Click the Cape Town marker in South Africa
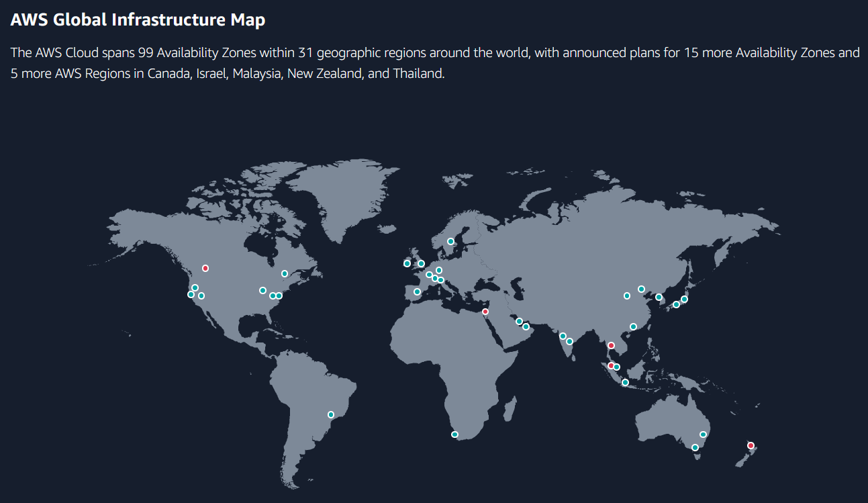The image size is (868, 503). click(454, 435)
